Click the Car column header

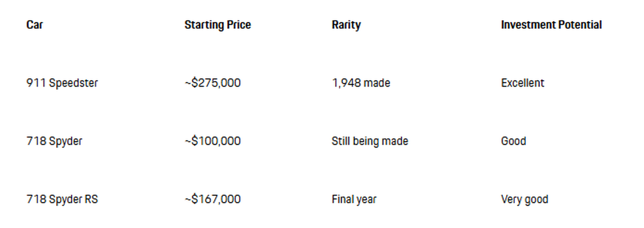(x=35, y=25)
